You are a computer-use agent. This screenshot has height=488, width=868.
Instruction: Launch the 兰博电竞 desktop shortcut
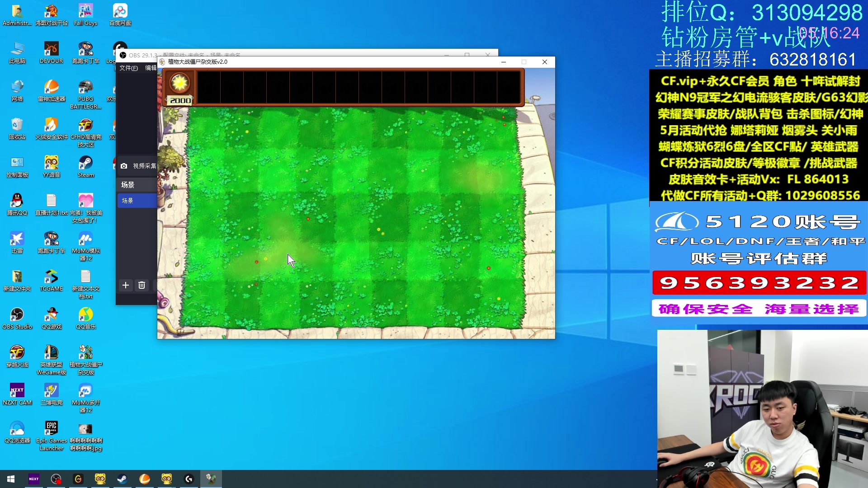[52, 394]
